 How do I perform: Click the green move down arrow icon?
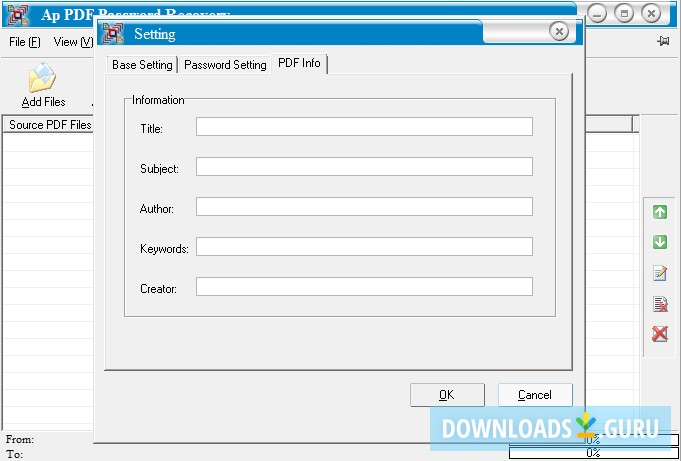click(x=660, y=242)
